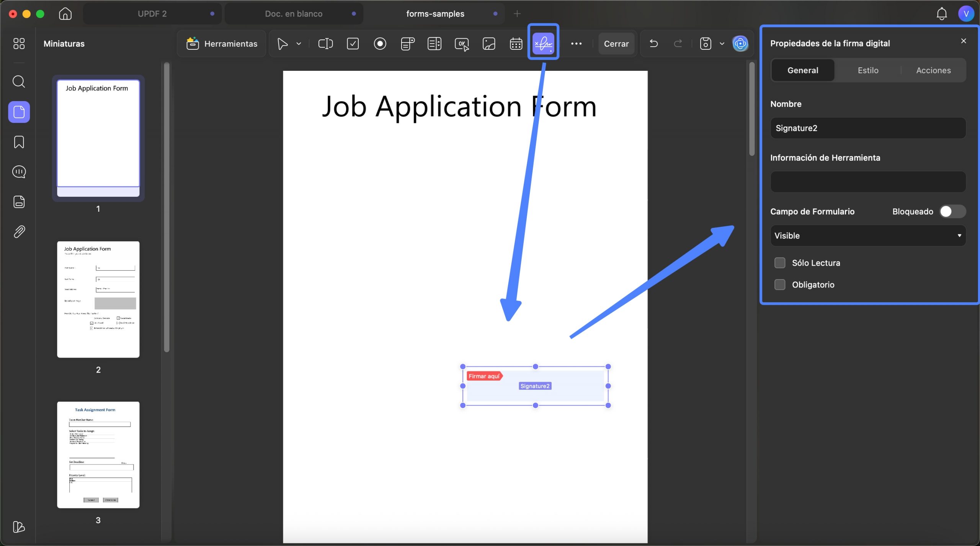Select the digital signature field tool

coord(543,44)
